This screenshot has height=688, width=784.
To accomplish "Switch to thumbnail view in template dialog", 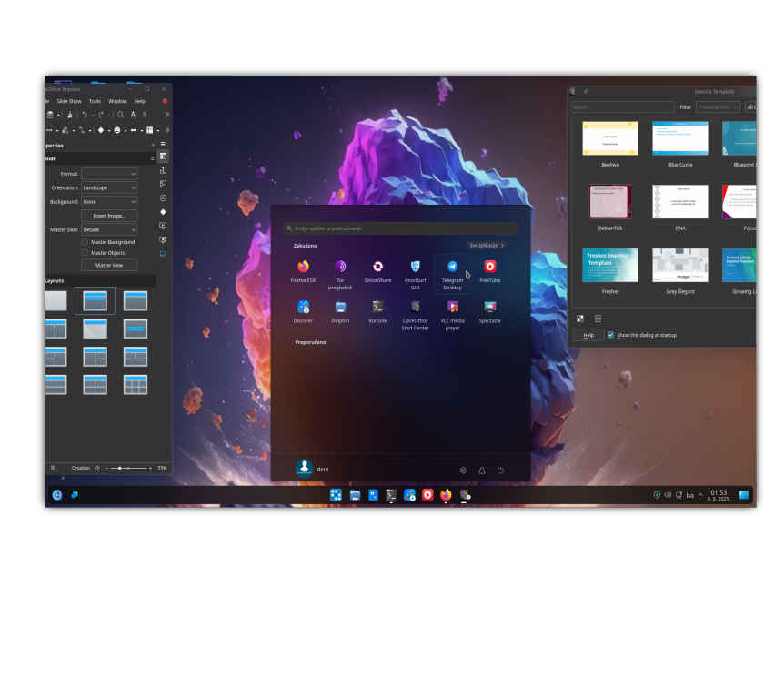I will coord(580,319).
